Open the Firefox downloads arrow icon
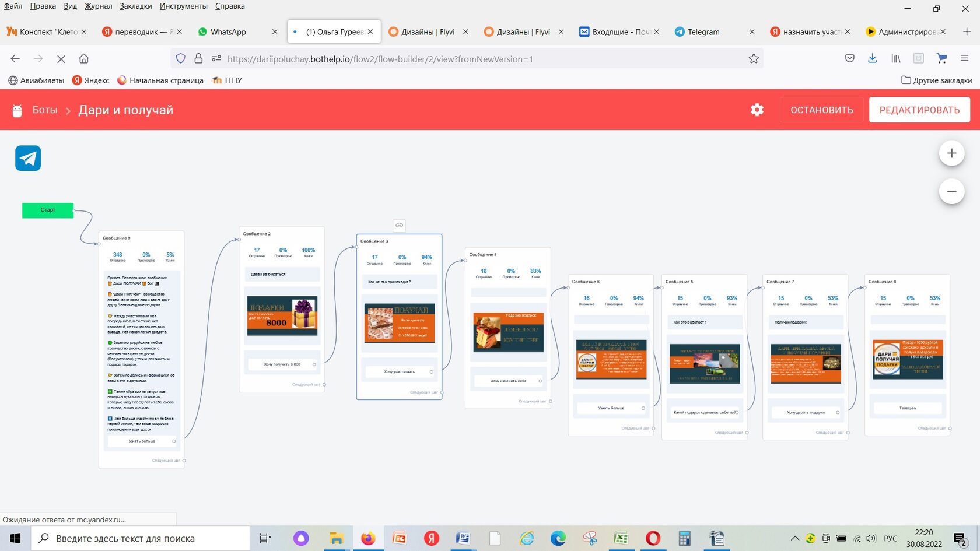 (872, 58)
